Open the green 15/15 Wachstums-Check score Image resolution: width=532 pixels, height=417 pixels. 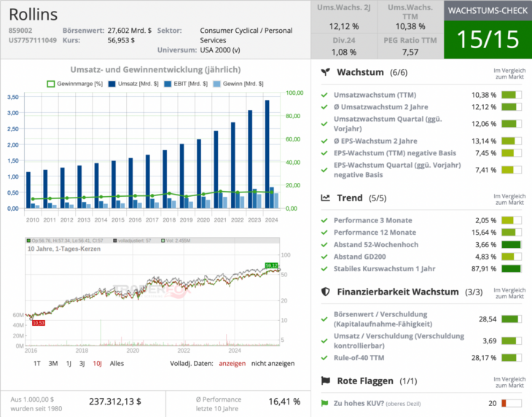point(488,39)
